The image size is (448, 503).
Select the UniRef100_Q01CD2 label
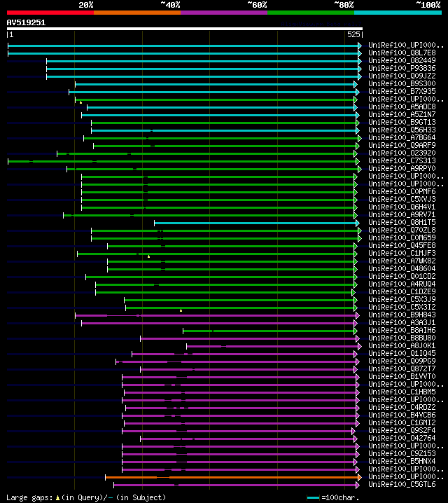pyautogui.click(x=402, y=276)
